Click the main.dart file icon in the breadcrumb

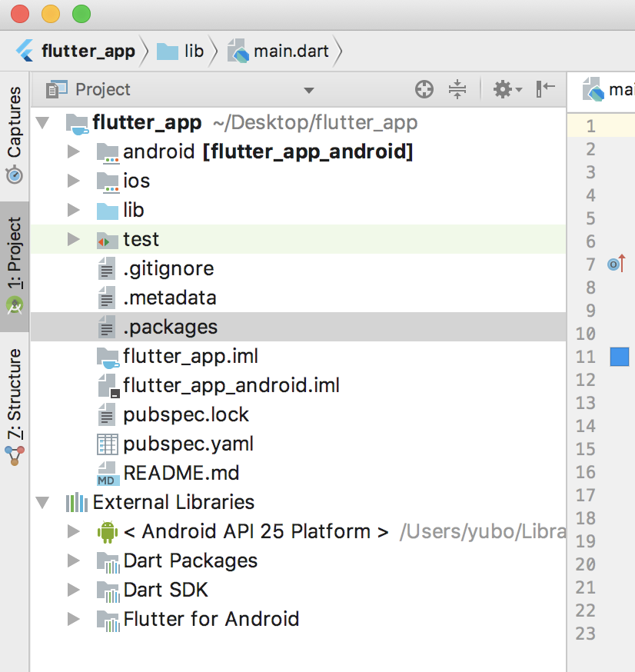click(x=238, y=51)
